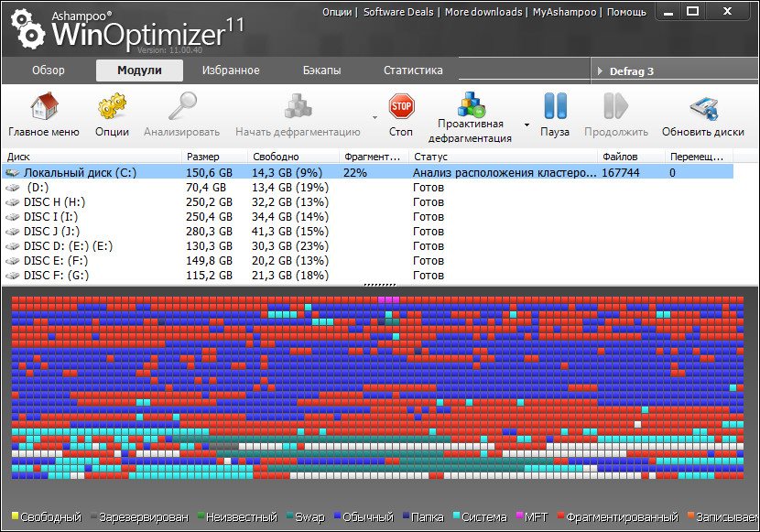Sort by the Размер column header
Image resolution: width=760 pixels, height=532 pixels.
(214, 157)
